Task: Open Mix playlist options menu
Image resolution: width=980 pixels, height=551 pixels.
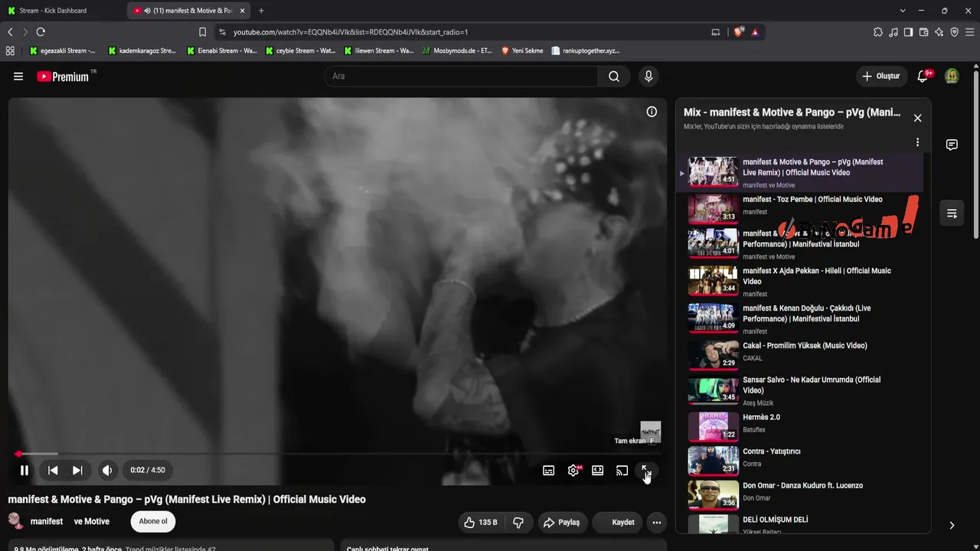Action: point(917,142)
